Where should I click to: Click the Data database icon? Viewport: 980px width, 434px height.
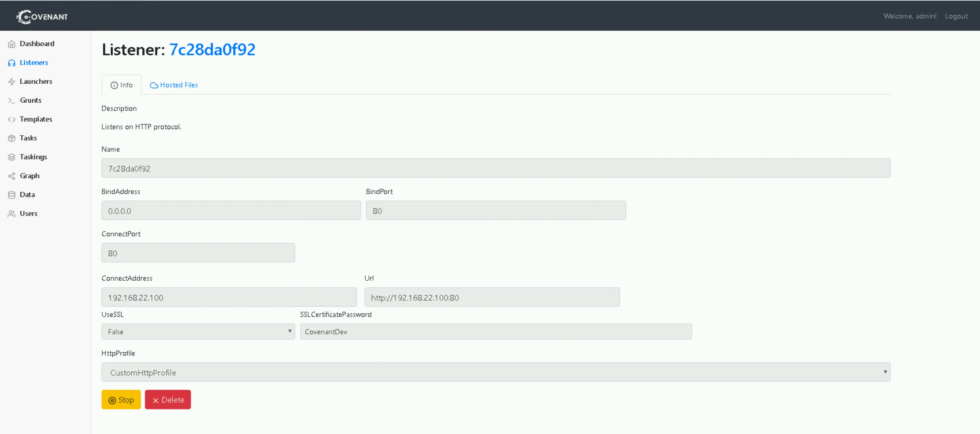coord(12,195)
